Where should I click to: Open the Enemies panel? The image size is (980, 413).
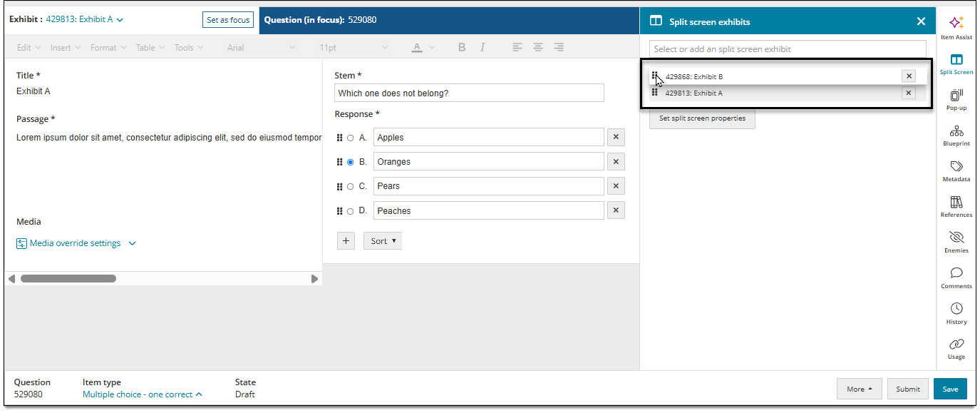click(x=956, y=243)
